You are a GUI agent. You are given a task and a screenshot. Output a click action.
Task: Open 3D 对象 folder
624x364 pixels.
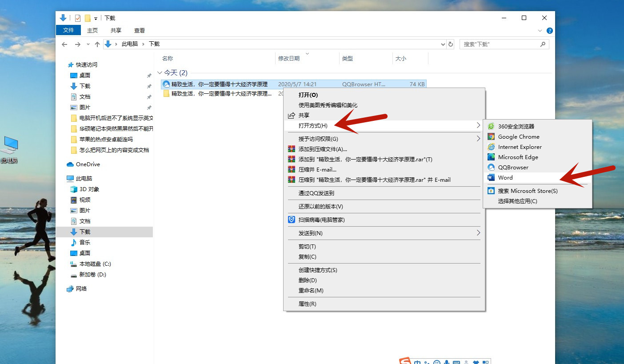(89, 189)
